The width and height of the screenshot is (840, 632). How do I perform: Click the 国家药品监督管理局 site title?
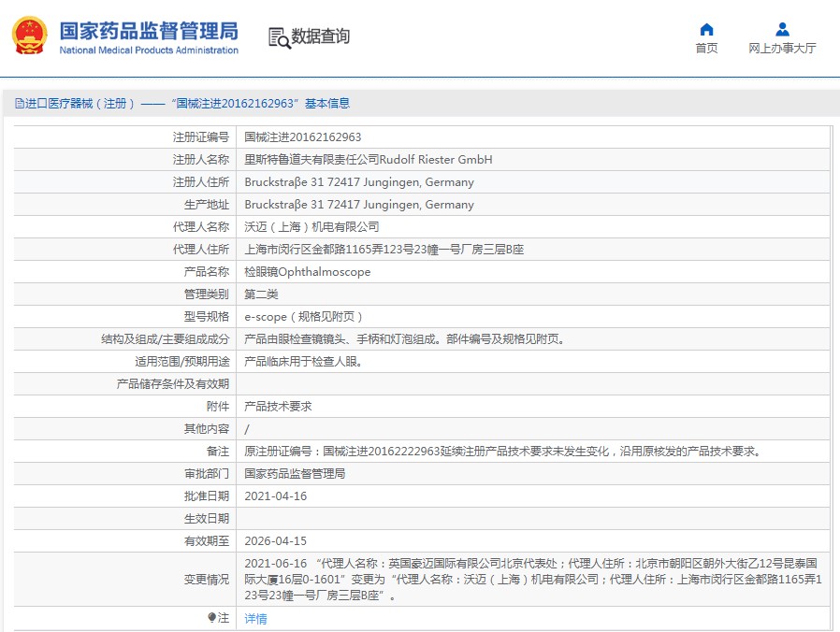(x=149, y=30)
